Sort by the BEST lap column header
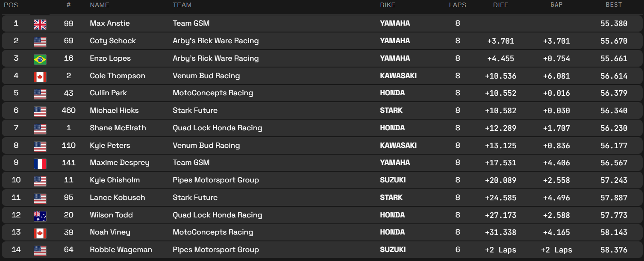 [614, 5]
